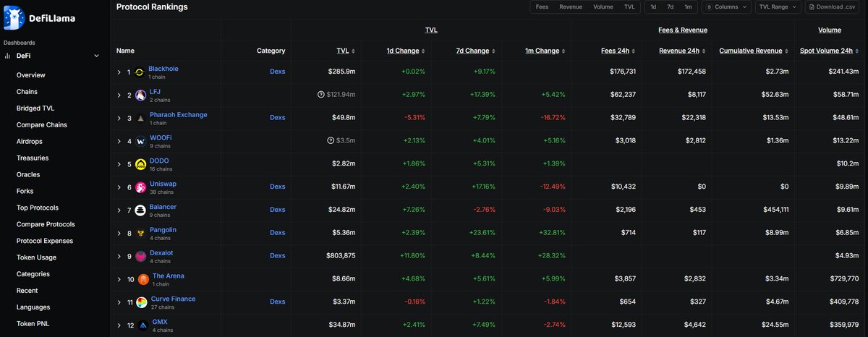Go to Compare Chains page
The width and height of the screenshot is (868, 337).
[42, 125]
